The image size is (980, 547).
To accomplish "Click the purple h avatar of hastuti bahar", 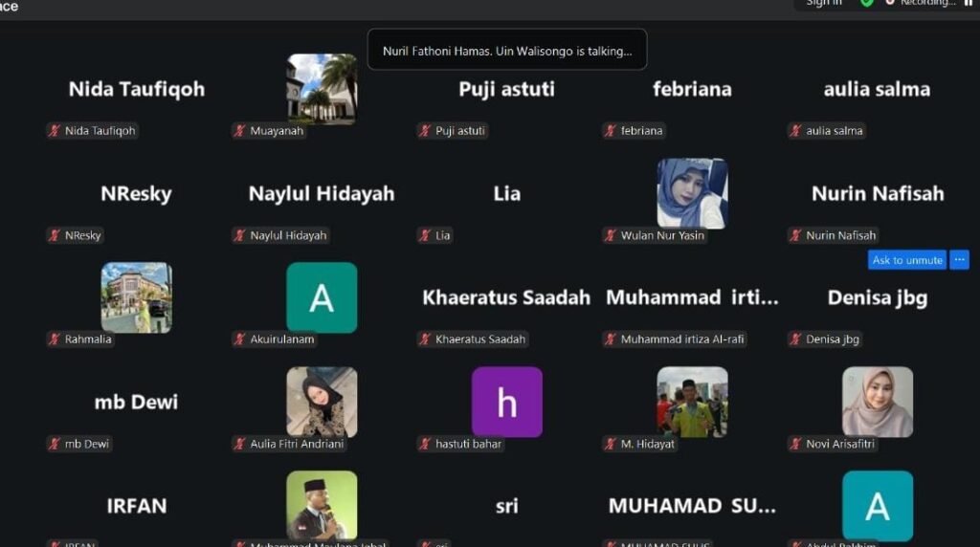I will point(507,402).
